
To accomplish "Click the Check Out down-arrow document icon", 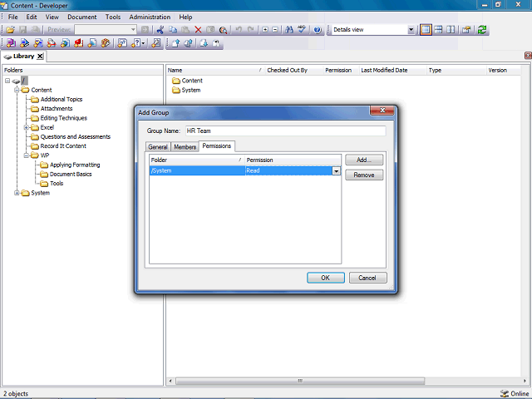I will click(204, 43).
